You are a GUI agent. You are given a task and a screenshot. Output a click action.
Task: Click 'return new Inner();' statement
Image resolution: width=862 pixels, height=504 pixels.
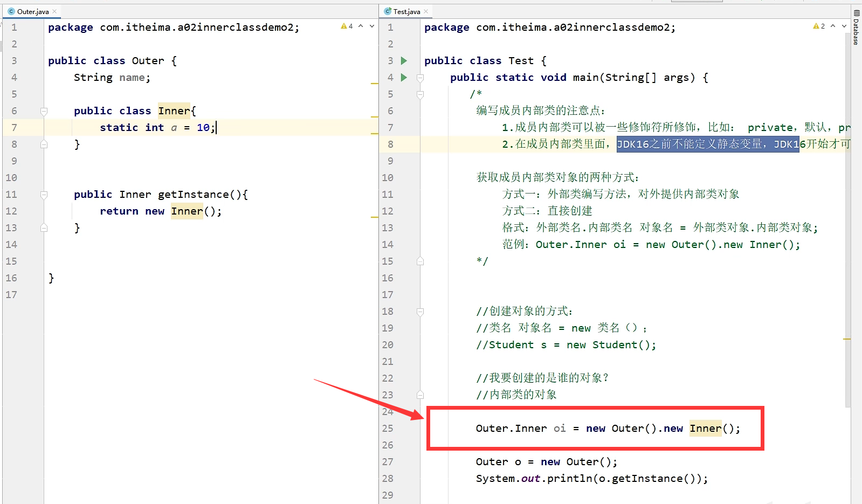[x=161, y=211]
